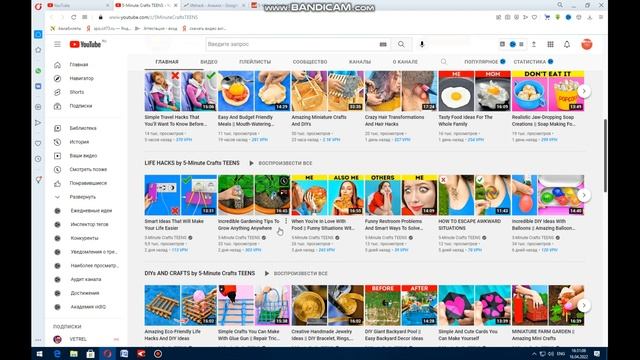The width and height of the screenshot is (640, 360).
Task: Open Creative Handmade Jewelry Ideas thumbnail
Action: 327,305
